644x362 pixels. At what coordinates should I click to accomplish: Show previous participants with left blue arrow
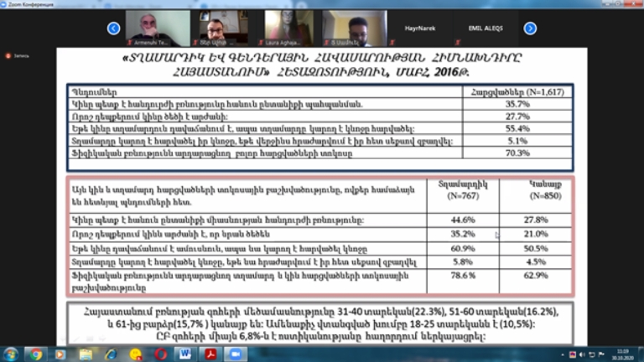tap(114, 28)
